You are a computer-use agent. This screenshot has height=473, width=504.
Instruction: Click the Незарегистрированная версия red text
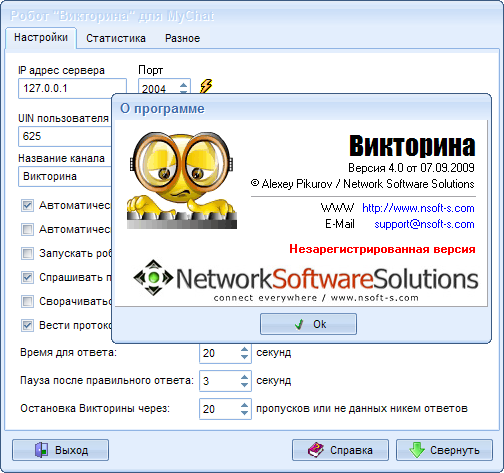pyautogui.click(x=382, y=249)
